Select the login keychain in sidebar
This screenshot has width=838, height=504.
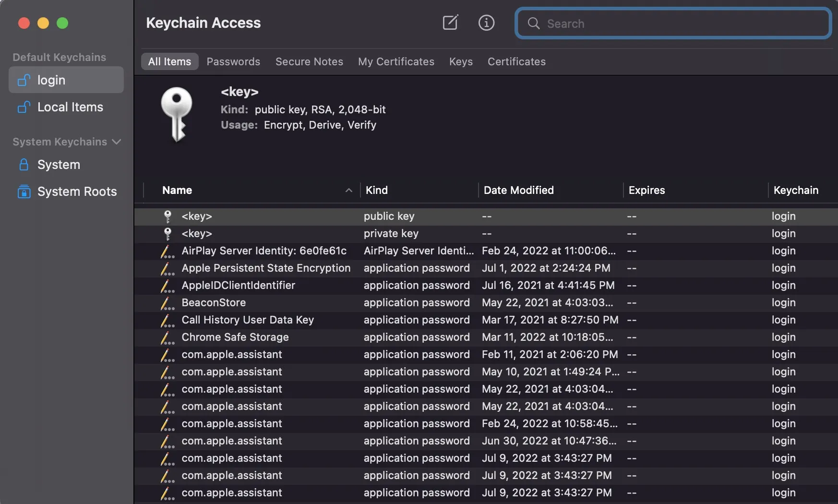(66, 80)
